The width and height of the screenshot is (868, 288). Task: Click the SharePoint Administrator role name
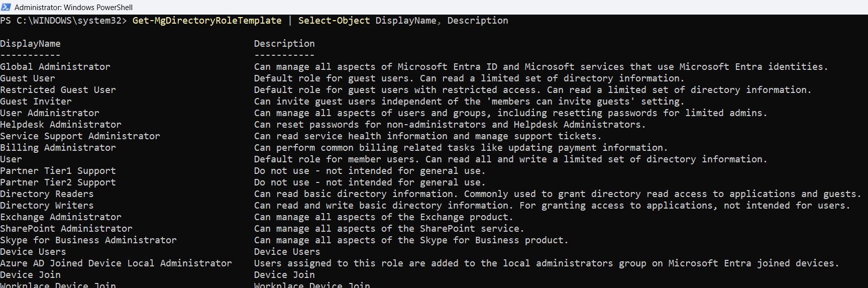[x=66, y=229]
